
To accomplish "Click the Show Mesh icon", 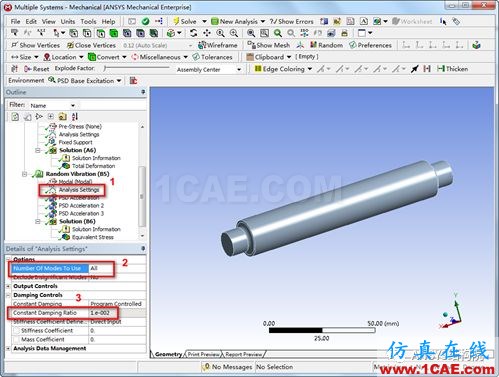I will point(251,45).
